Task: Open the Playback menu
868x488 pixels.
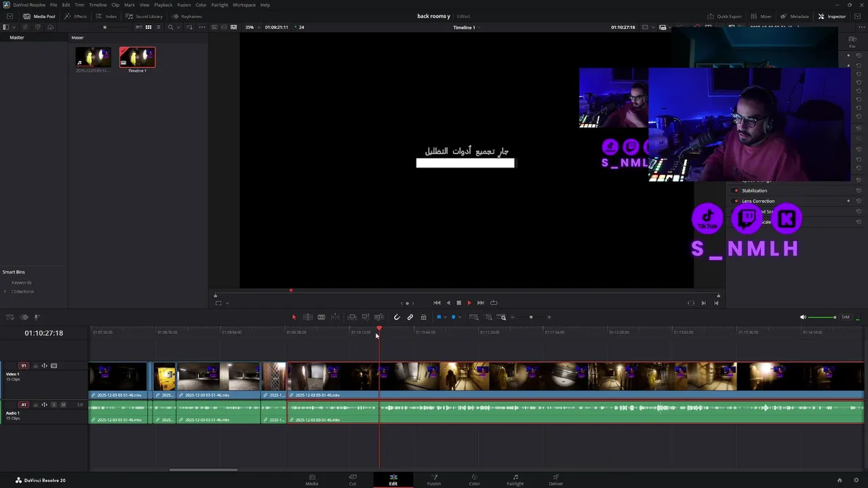Action: (x=163, y=5)
